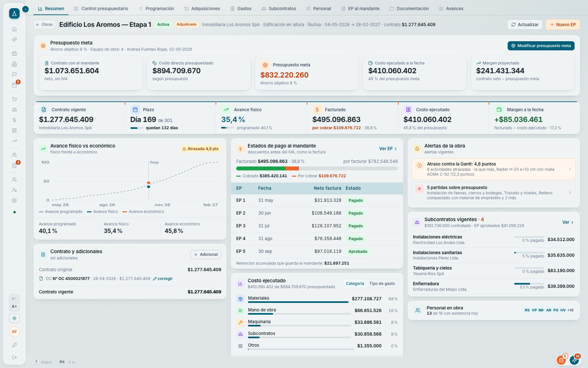Click Modificar presupuesto meta
Viewport: 588px width, 368px height.
[541, 46]
